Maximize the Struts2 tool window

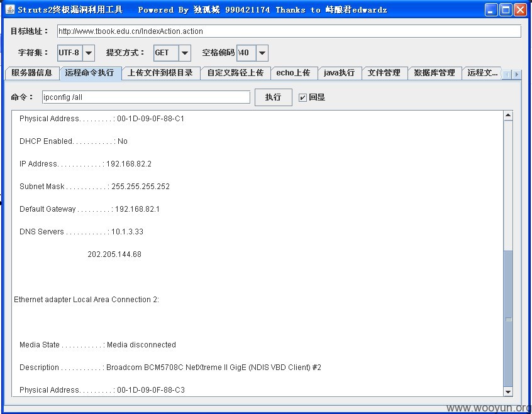[x=506, y=10]
